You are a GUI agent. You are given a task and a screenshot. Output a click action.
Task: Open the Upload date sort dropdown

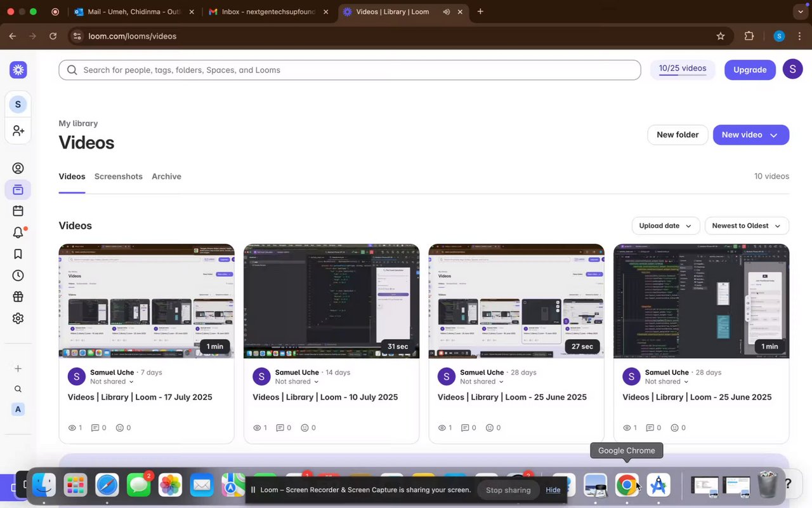(x=665, y=226)
